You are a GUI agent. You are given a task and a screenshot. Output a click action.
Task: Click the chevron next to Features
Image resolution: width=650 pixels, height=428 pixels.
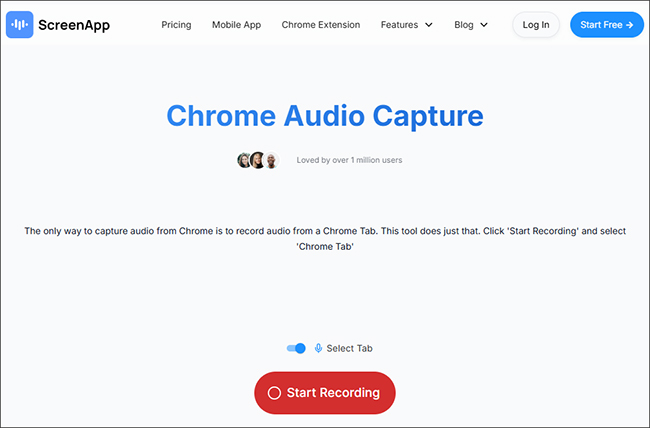pos(429,25)
